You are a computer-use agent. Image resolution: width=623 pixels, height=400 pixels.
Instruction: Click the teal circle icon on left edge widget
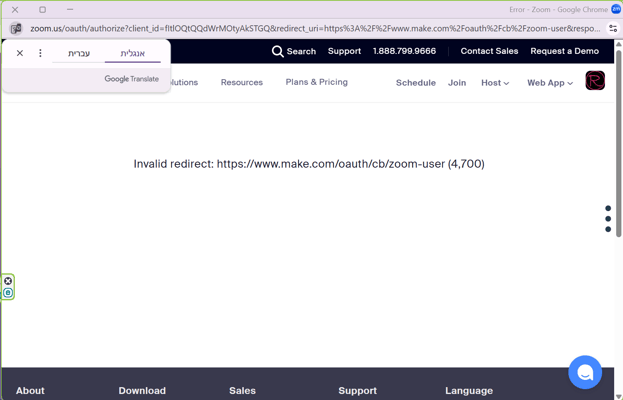click(8, 293)
